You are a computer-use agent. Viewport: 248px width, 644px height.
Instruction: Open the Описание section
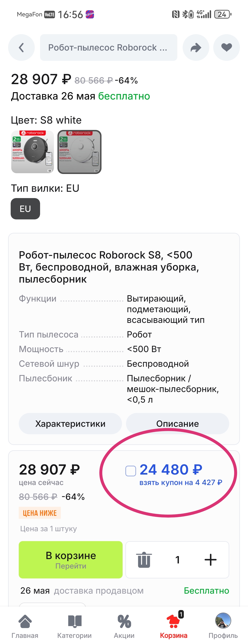pyautogui.click(x=178, y=423)
